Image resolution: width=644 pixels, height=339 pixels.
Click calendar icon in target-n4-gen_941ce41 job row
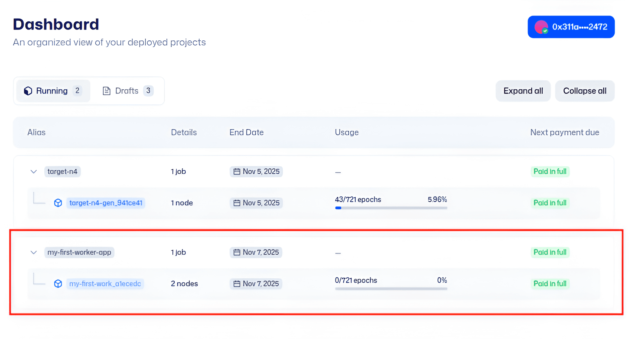pos(237,203)
